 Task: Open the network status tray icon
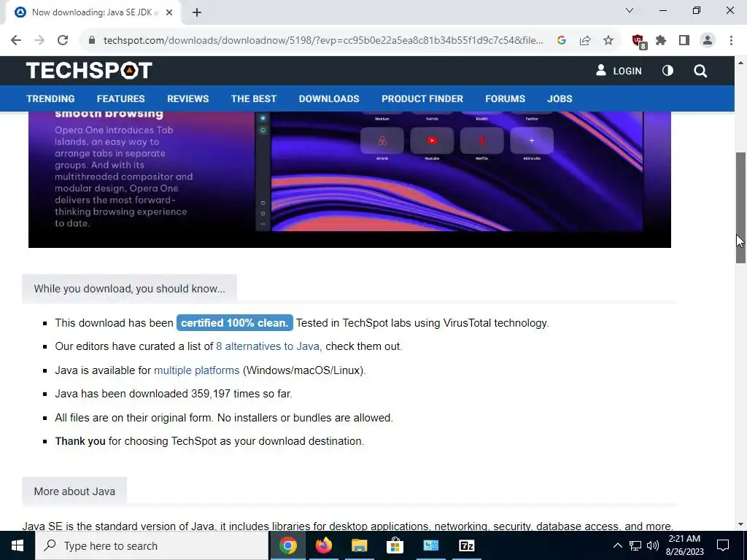635,545
